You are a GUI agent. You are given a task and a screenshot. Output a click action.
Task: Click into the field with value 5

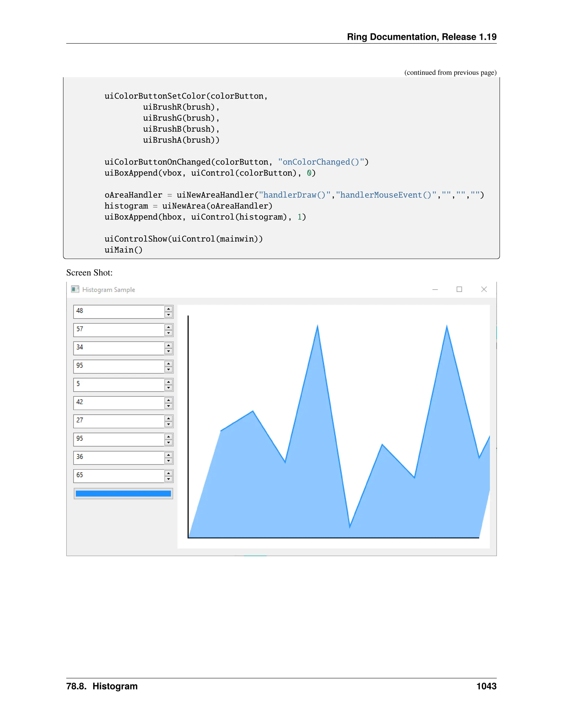119,385
